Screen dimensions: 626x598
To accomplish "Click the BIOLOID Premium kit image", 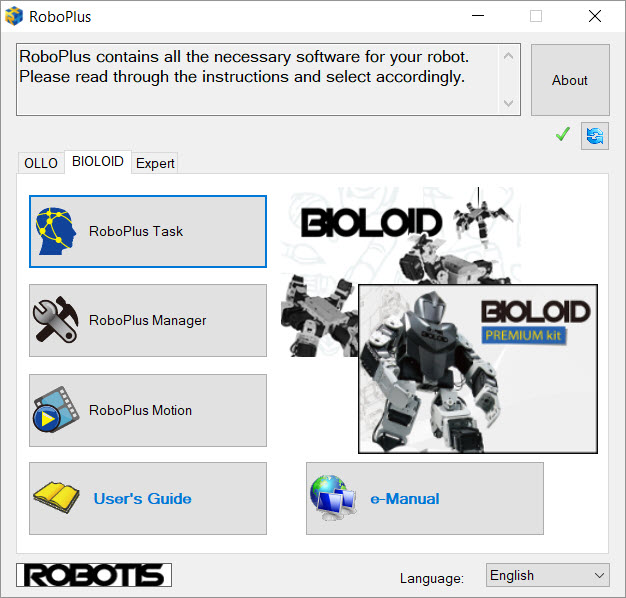I will (x=477, y=368).
